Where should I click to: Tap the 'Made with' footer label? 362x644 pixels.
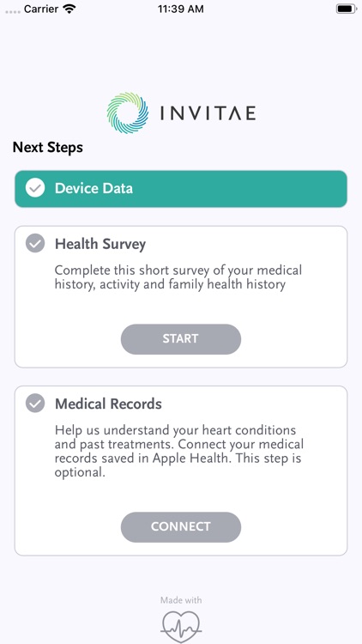coord(181,600)
